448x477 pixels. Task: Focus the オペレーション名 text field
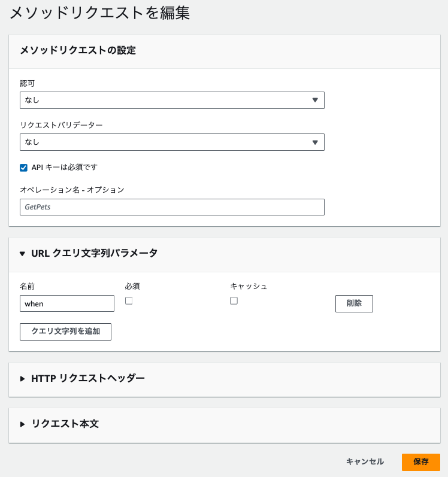(171, 207)
